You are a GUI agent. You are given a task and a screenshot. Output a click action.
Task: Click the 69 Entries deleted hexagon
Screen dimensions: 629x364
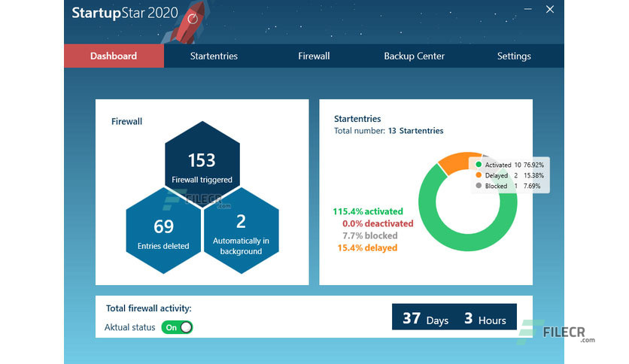163,231
